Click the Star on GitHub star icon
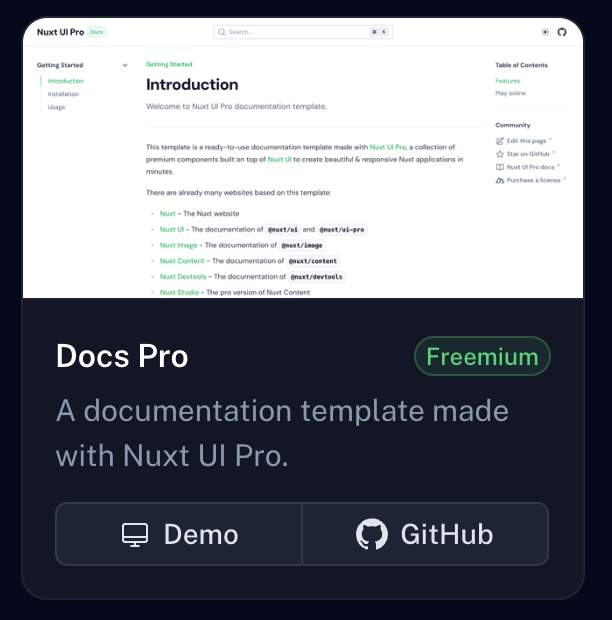This screenshot has height=620, width=612. [500, 154]
